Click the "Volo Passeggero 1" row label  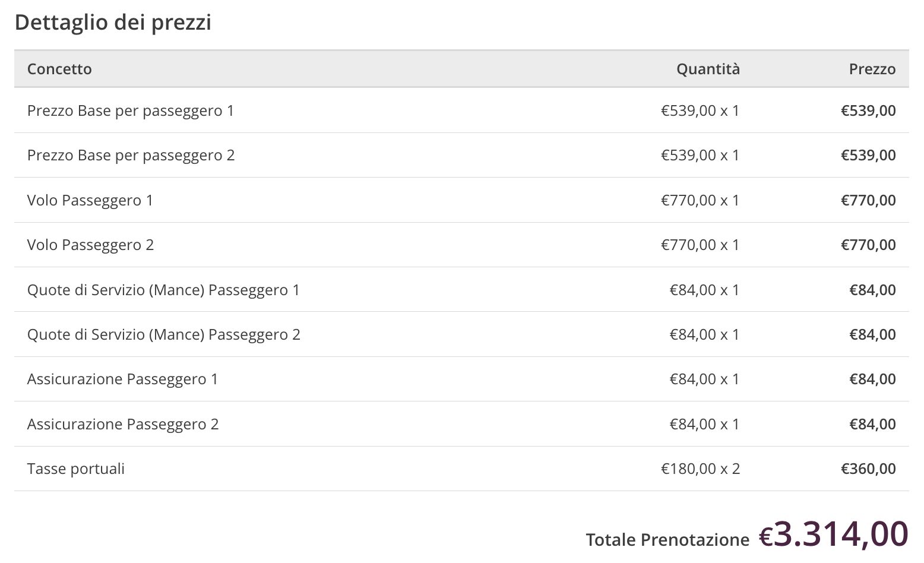(90, 201)
